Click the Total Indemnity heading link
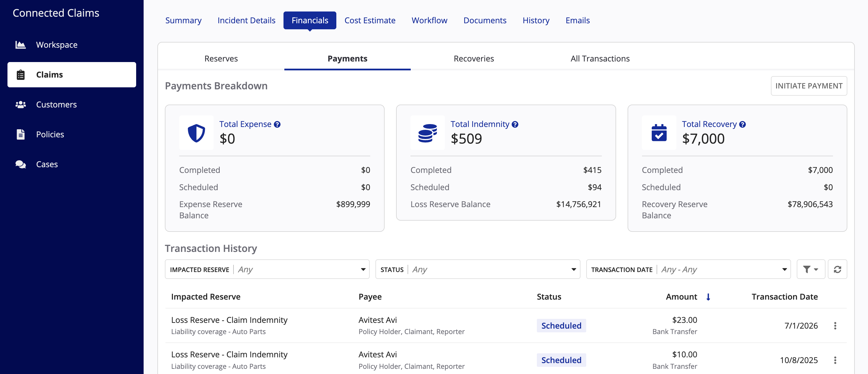This screenshot has width=868, height=374. [x=480, y=124]
